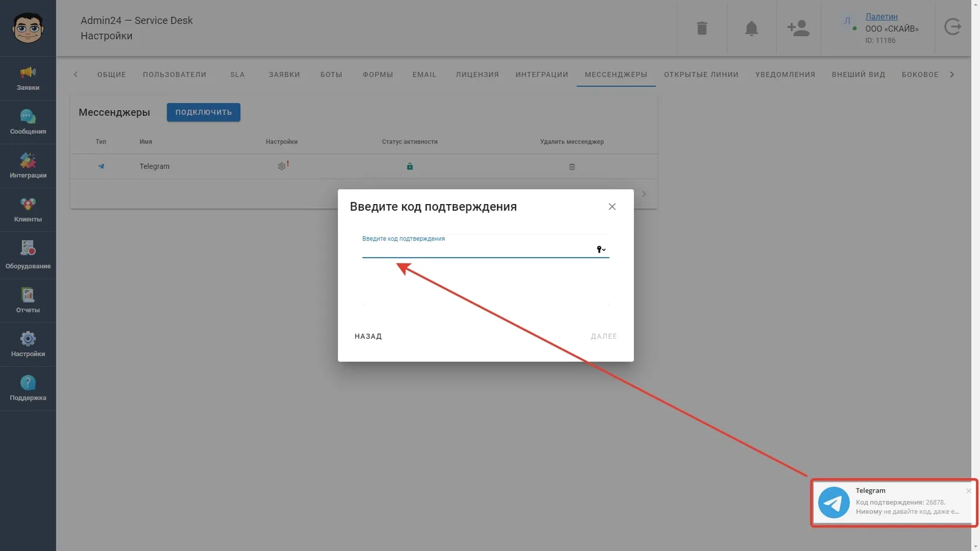
Task: Open the Поддержка help section
Action: click(28, 388)
